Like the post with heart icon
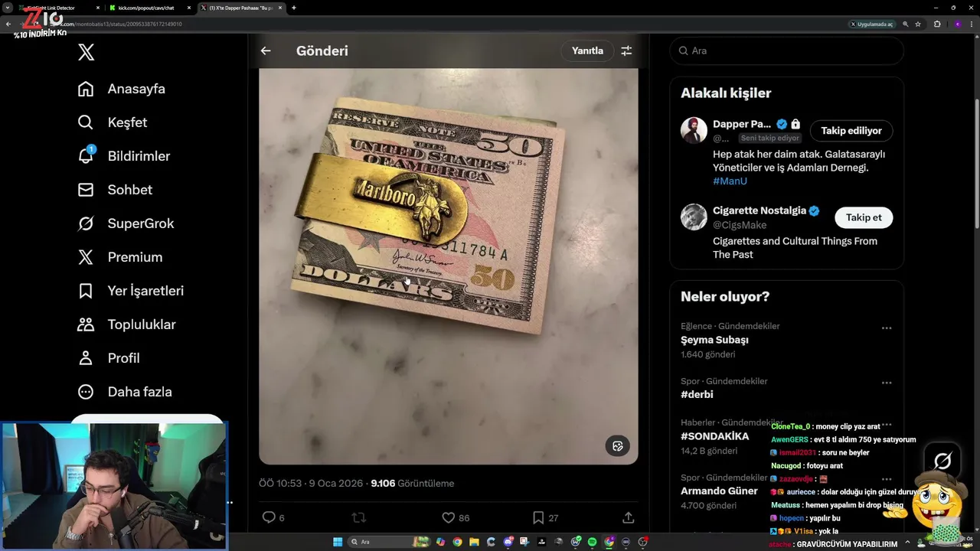Image resolution: width=980 pixels, height=551 pixels. tap(449, 517)
